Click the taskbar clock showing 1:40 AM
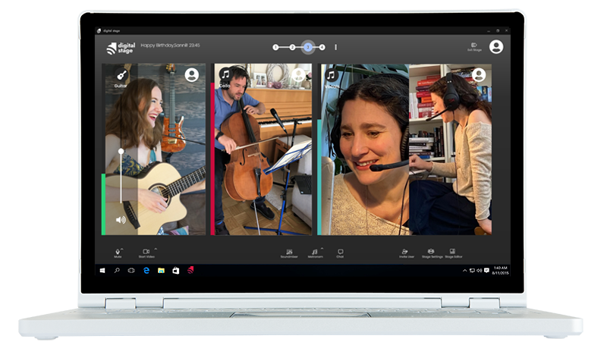Viewport: 607px width, 364px height. tap(500, 271)
